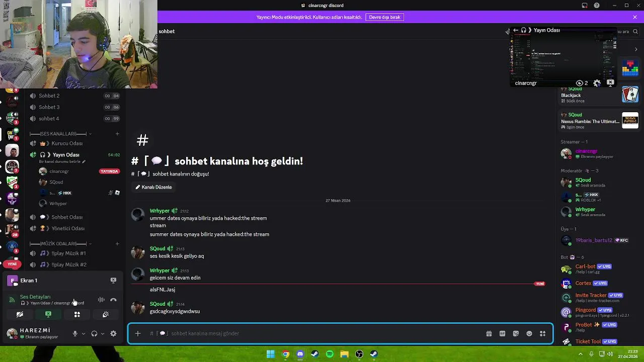Open apps launcher in message bar
Viewport: 644px width, 362px height.
(x=542, y=333)
